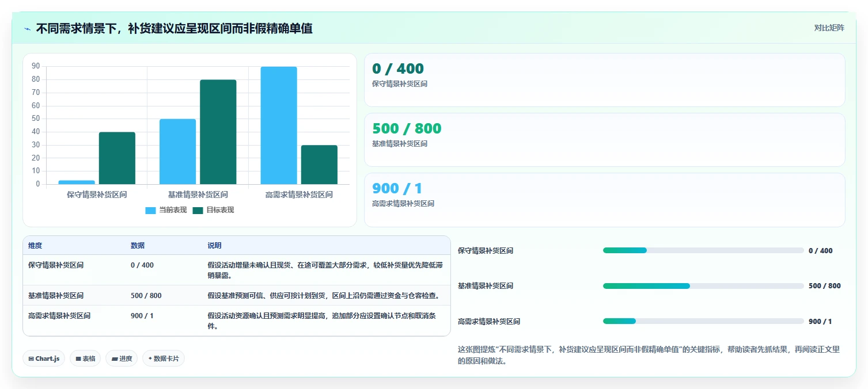Select table cell 保守情景补货区间
Viewport: 868px width, 389px height.
(56, 265)
